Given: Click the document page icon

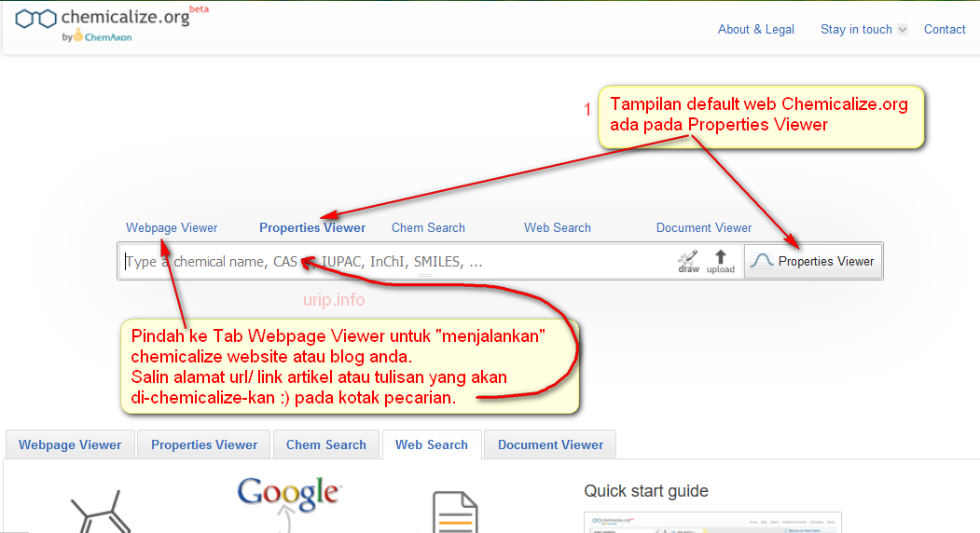Looking at the screenshot, I should 455,512.
